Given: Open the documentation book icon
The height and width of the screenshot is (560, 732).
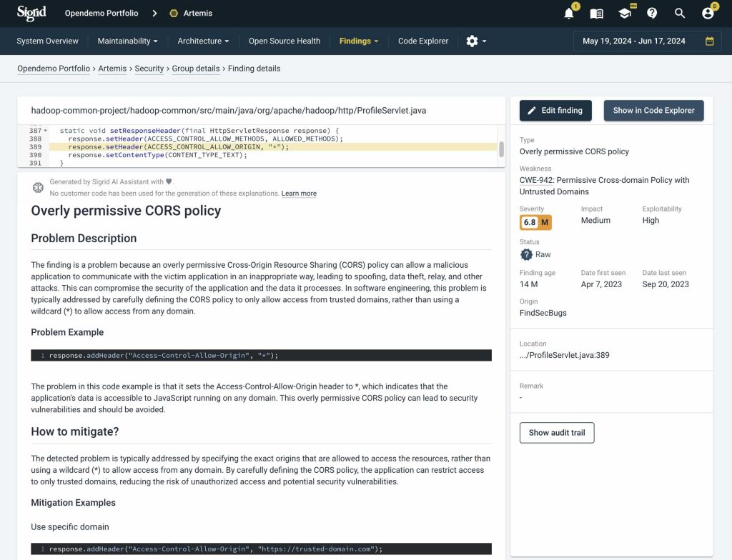Looking at the screenshot, I should [x=597, y=14].
